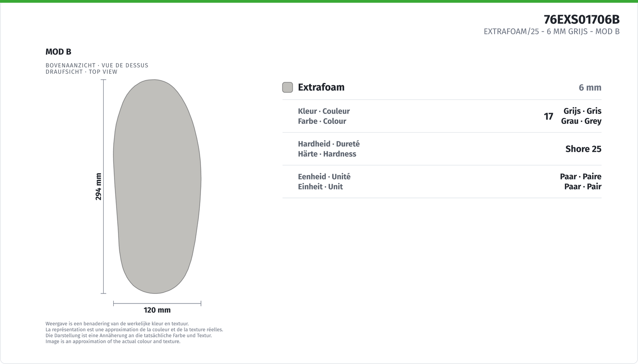This screenshot has width=638, height=364.
Task: Click the Farbe · Colour label
Action: (322, 121)
